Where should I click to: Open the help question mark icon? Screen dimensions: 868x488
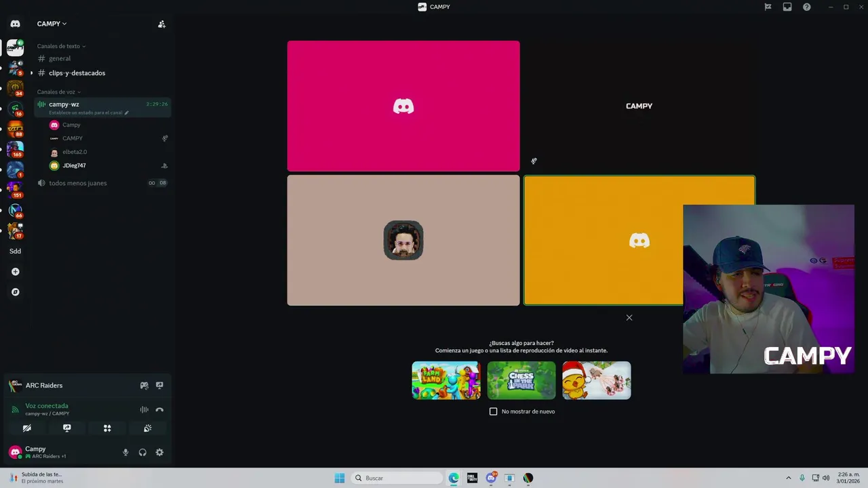tap(806, 7)
